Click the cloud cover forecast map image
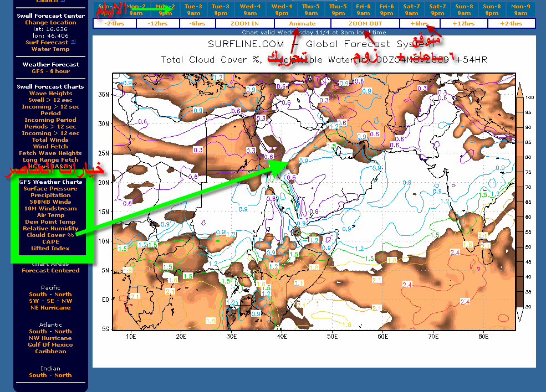Screen dimensions: 546x392 314,202
